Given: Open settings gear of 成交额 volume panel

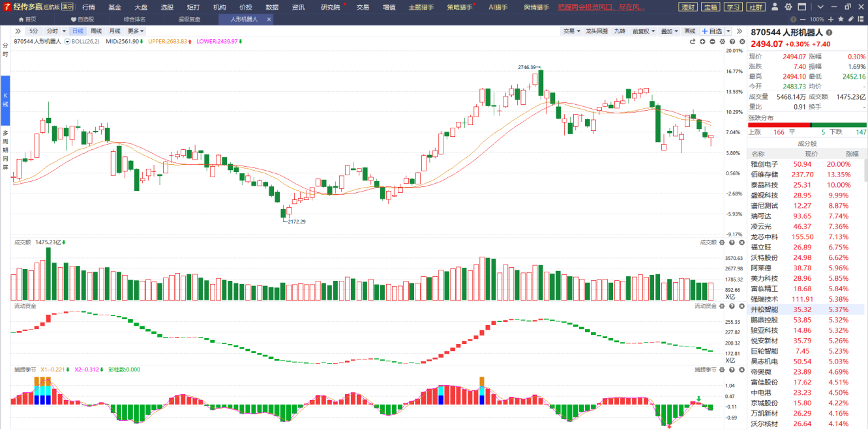Looking at the screenshot, I should pos(723,242).
